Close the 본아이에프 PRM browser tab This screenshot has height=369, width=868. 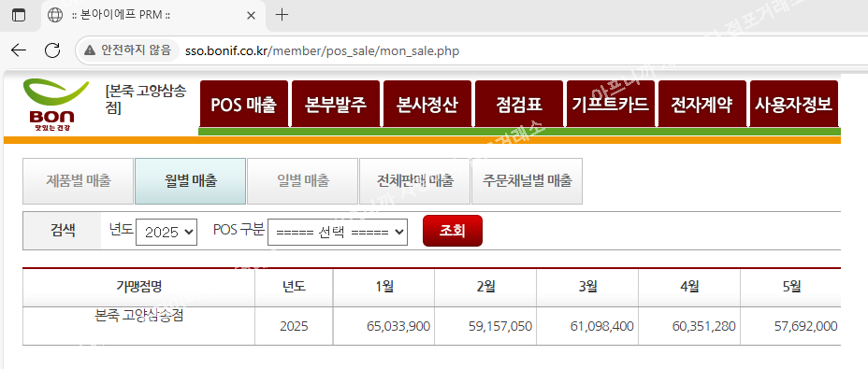coord(251,16)
